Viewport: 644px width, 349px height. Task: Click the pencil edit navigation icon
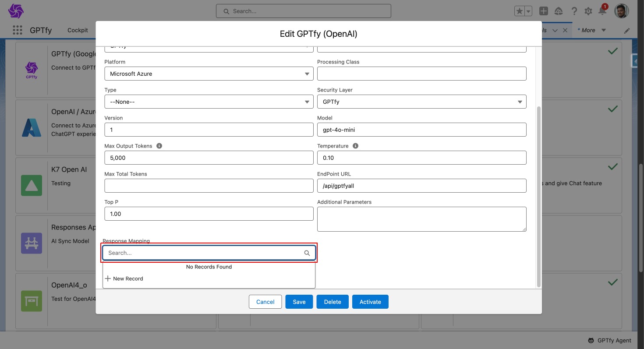click(x=627, y=31)
